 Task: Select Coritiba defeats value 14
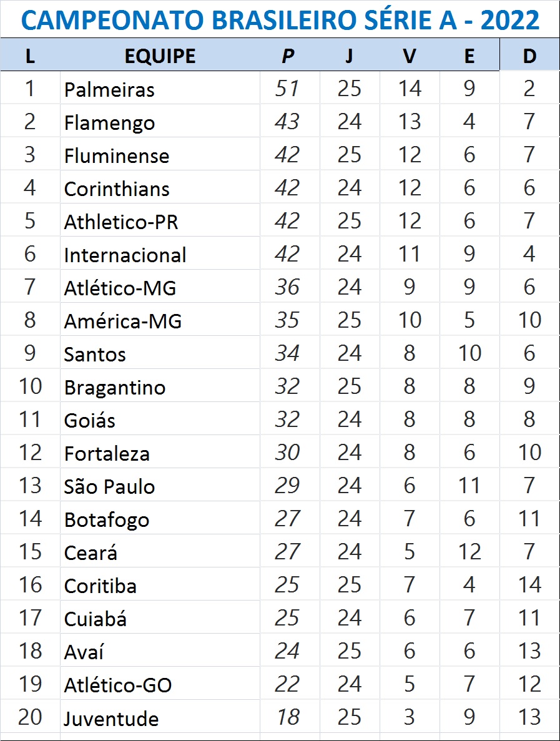pos(529,585)
